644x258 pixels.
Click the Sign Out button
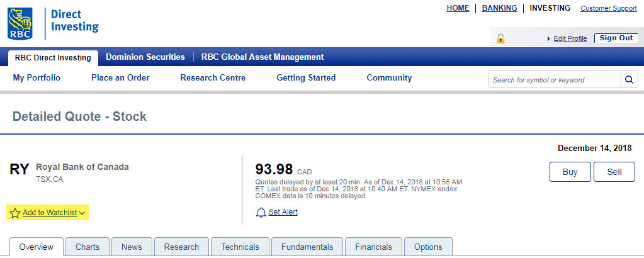(x=616, y=38)
